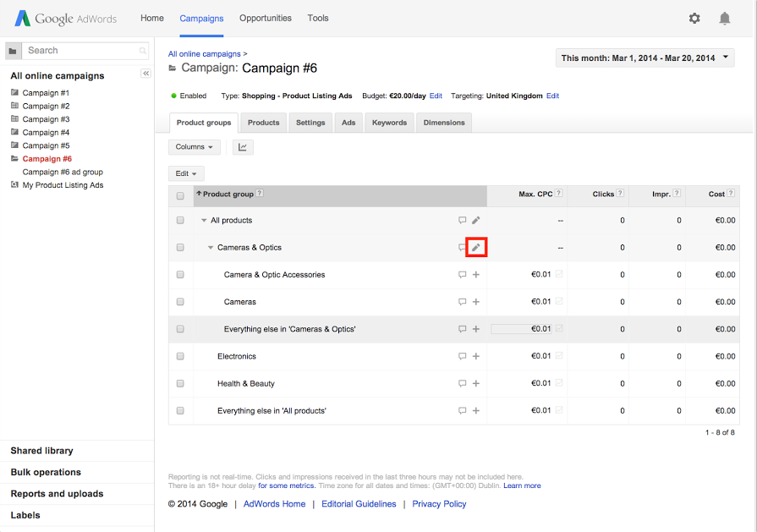Open the Product group help icon
Image resolution: width=757 pixels, height=532 pixels.
pos(260,193)
